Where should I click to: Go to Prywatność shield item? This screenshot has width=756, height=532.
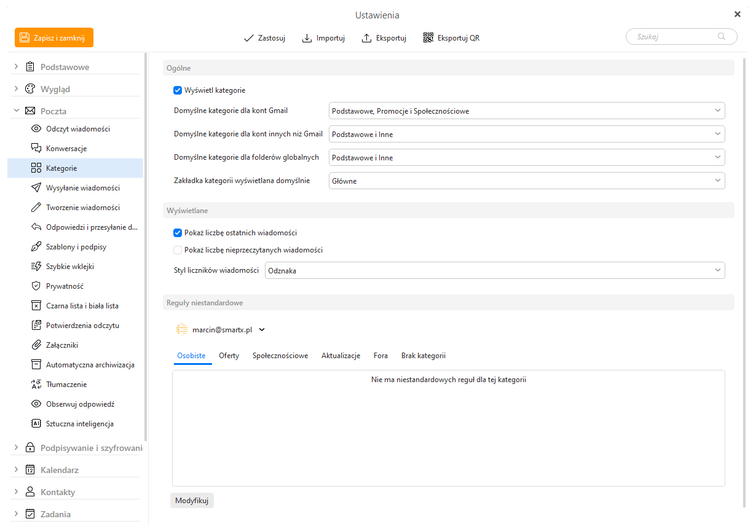pyautogui.click(x=65, y=286)
